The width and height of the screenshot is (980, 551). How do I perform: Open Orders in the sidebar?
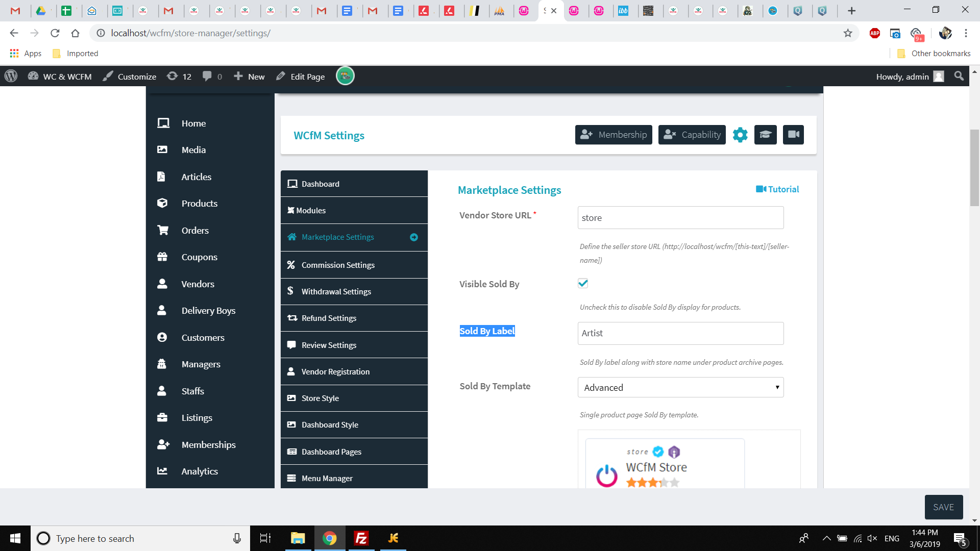click(x=210, y=230)
